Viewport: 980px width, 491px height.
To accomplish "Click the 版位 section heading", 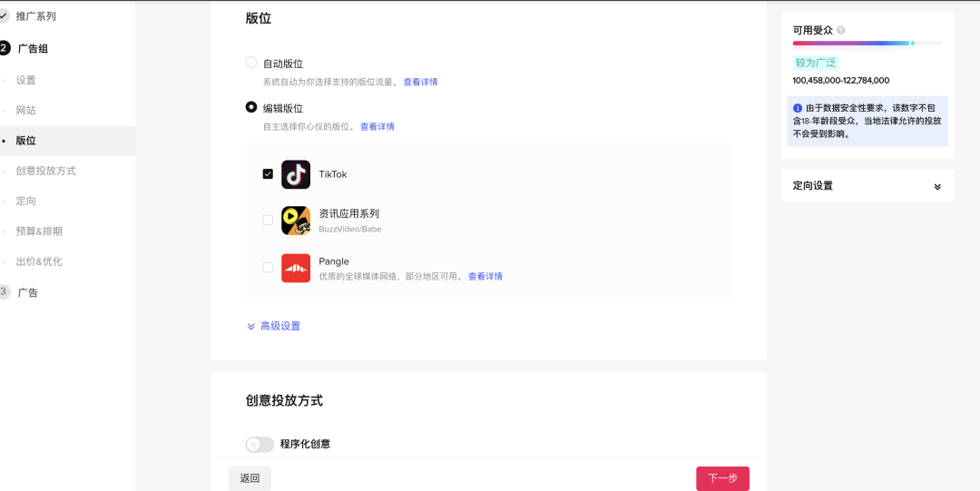I will click(259, 18).
